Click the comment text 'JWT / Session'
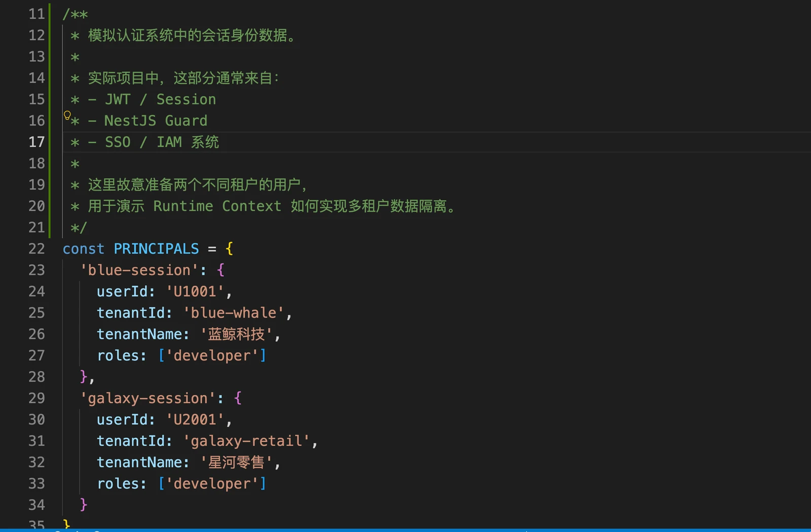This screenshot has height=532, width=811. 161,99
